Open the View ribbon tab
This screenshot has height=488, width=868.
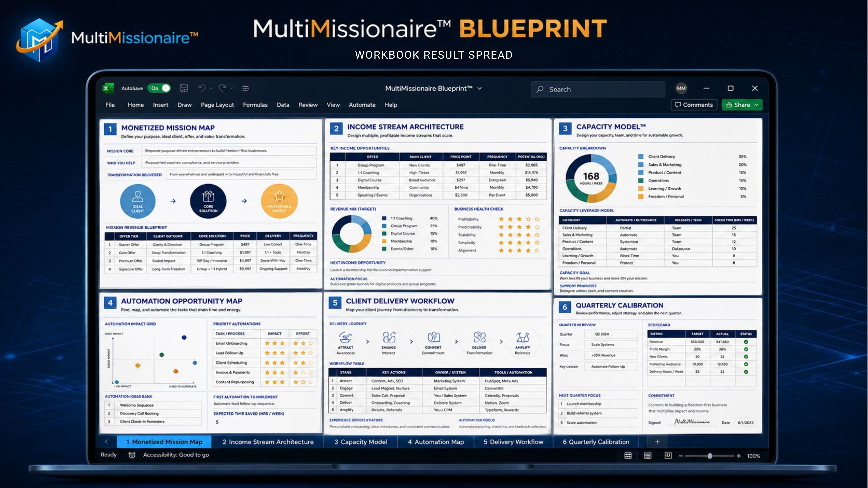[x=333, y=105]
